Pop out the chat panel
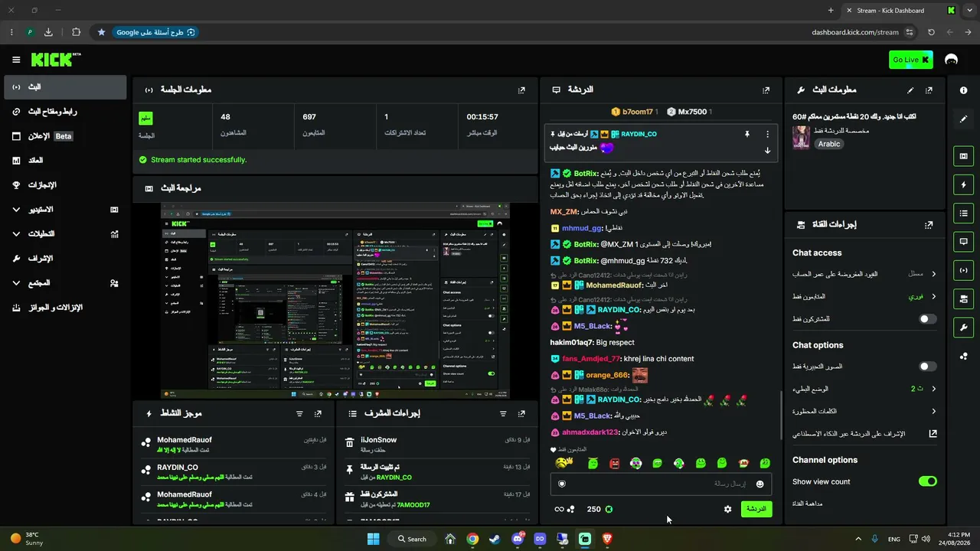The image size is (980, 551). [766, 90]
